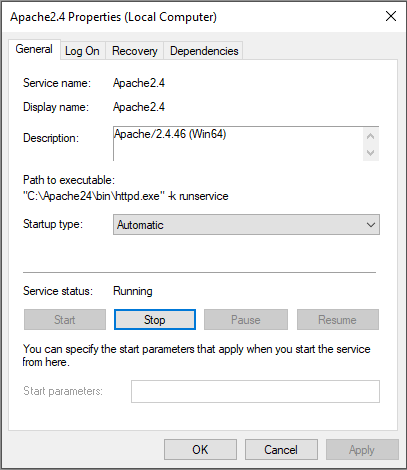The height and width of the screenshot is (470, 407).
Task: Click the Start service button
Action: [x=65, y=320]
